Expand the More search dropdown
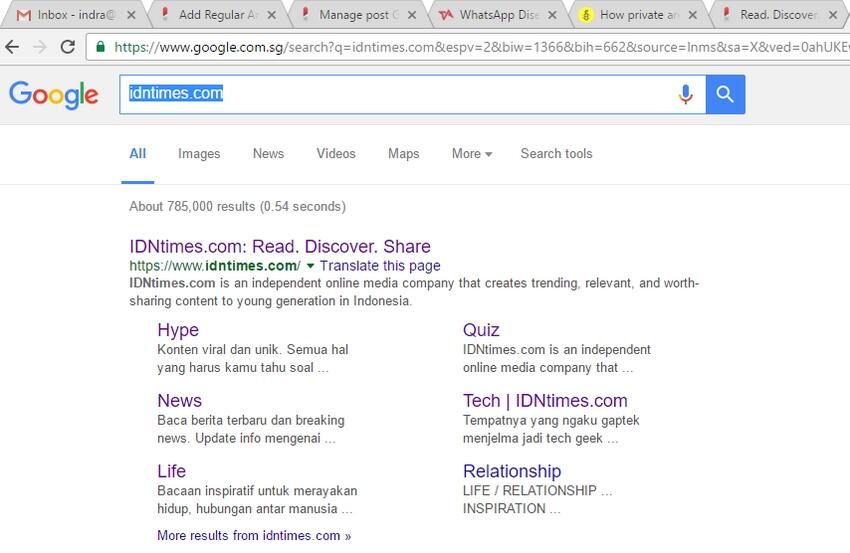The image size is (850, 553). click(472, 154)
